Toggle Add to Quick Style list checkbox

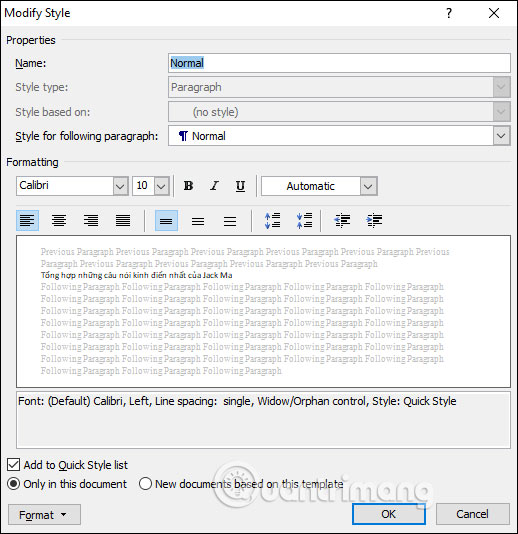(x=13, y=465)
